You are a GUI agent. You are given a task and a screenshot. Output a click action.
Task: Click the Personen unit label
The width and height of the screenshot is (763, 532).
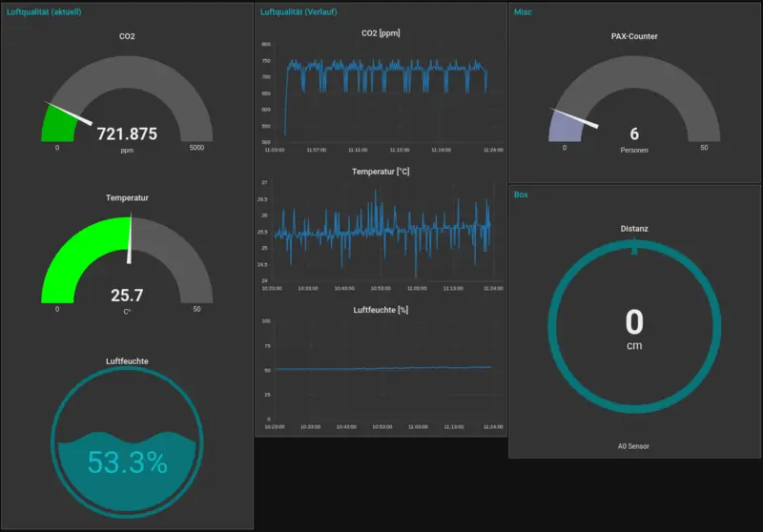(x=634, y=151)
